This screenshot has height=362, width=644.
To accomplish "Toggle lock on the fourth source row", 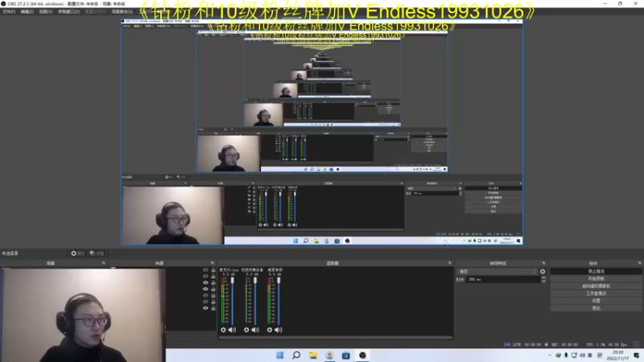I will pos(213,289).
